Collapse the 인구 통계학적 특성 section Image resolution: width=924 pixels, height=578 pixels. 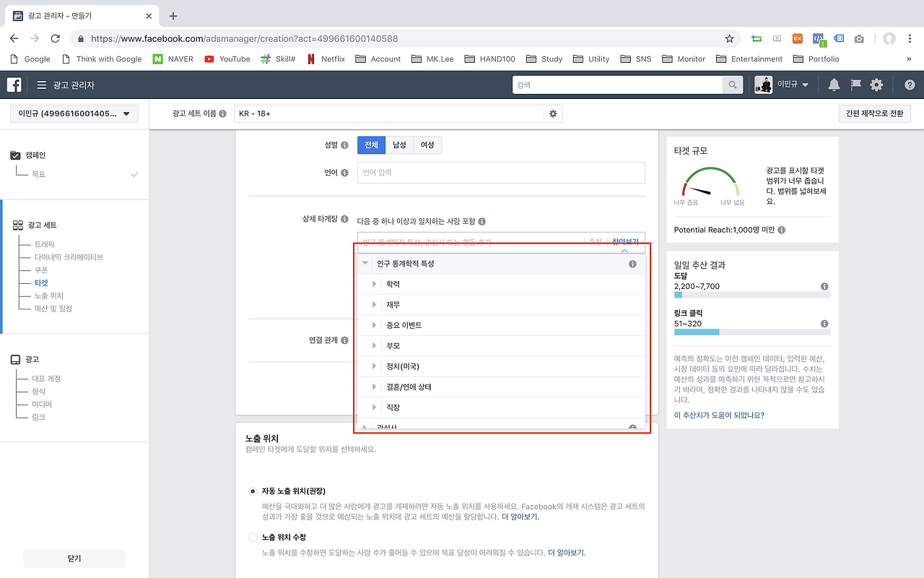[365, 263]
